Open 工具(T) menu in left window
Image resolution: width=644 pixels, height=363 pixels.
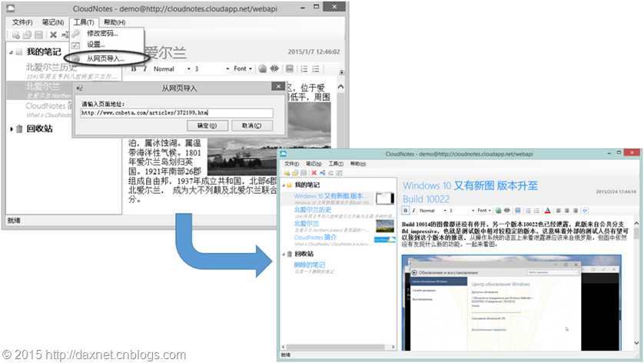(x=84, y=22)
